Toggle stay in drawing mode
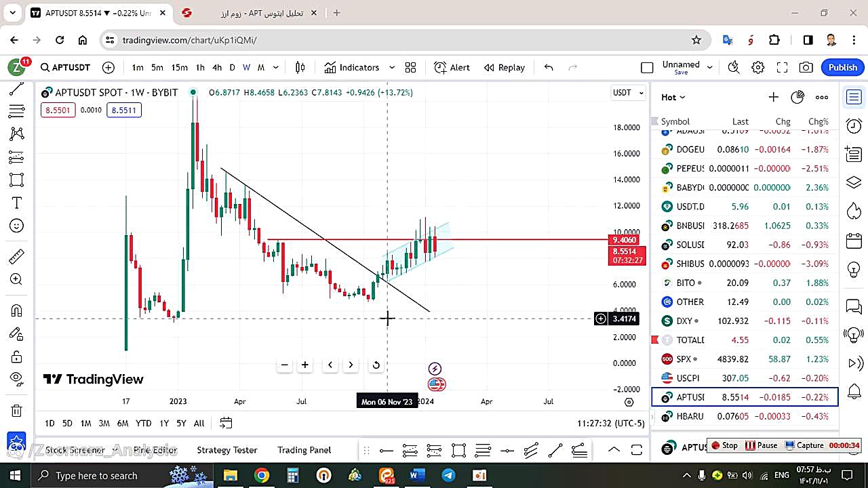The width and height of the screenshot is (868, 488). point(16,333)
